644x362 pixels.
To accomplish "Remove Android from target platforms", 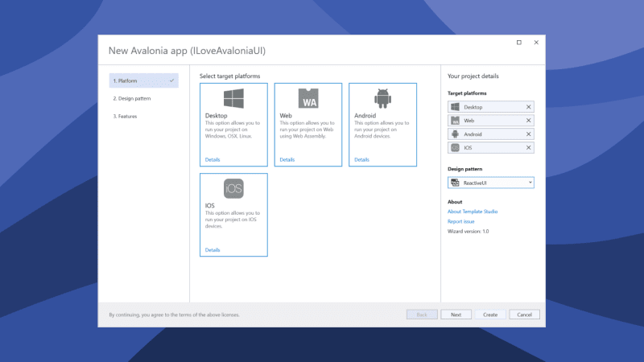I will point(528,134).
